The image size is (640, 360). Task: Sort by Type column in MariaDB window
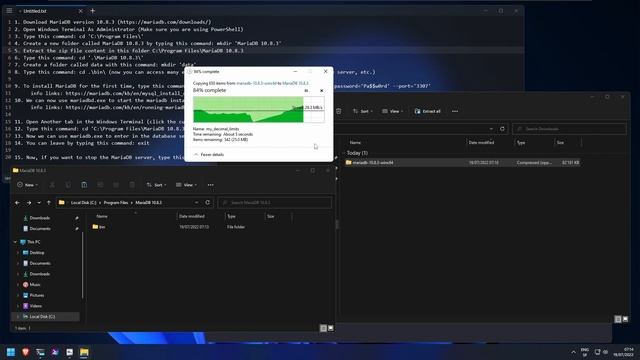pos(231,216)
